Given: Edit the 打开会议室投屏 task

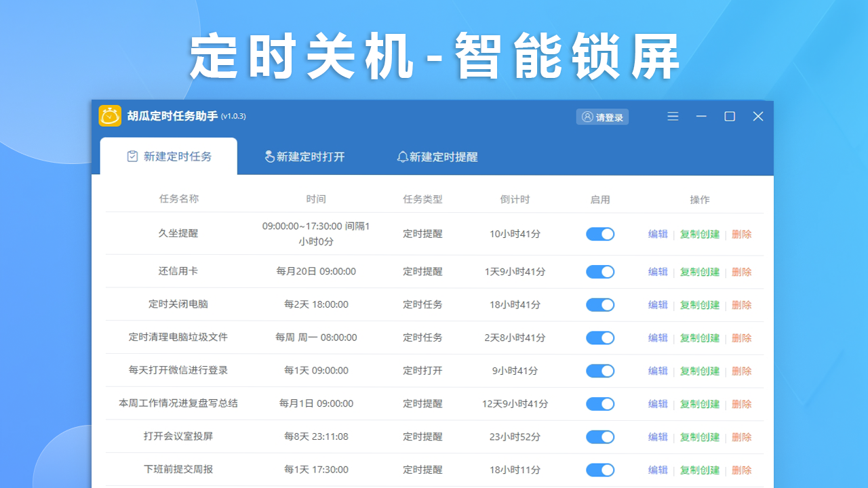Looking at the screenshot, I should [657, 436].
